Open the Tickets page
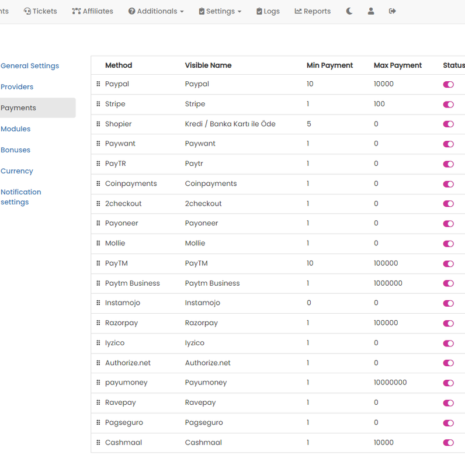The image size is (465, 465). point(40,11)
